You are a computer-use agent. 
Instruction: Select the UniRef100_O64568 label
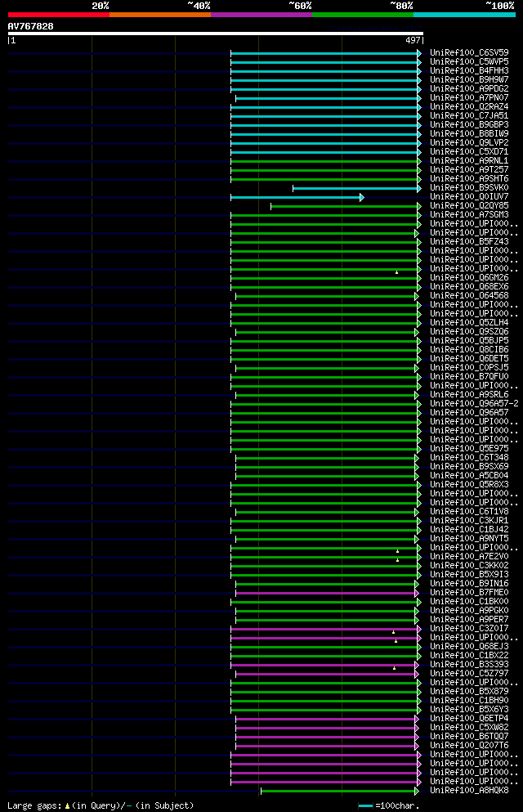(469, 296)
